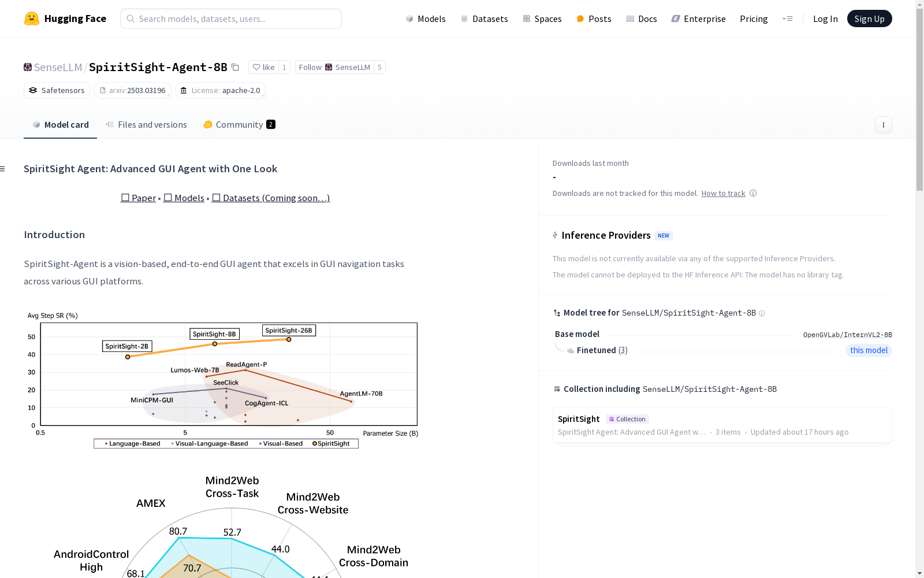Open the Model card tab

61,125
